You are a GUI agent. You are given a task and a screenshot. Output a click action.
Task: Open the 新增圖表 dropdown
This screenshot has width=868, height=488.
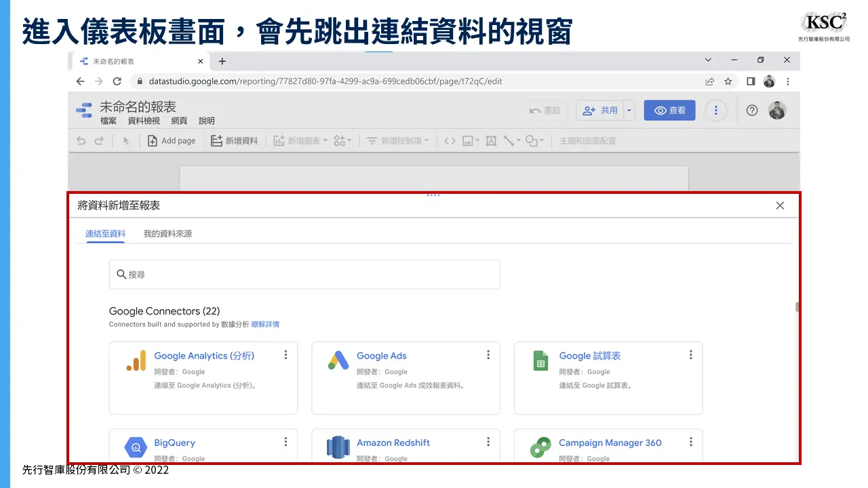tap(300, 141)
